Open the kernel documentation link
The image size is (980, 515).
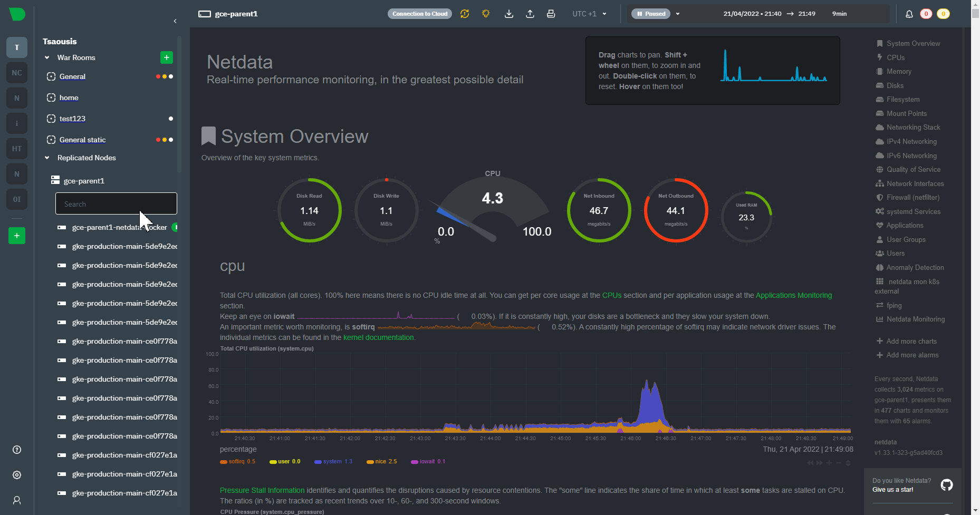[x=378, y=337]
